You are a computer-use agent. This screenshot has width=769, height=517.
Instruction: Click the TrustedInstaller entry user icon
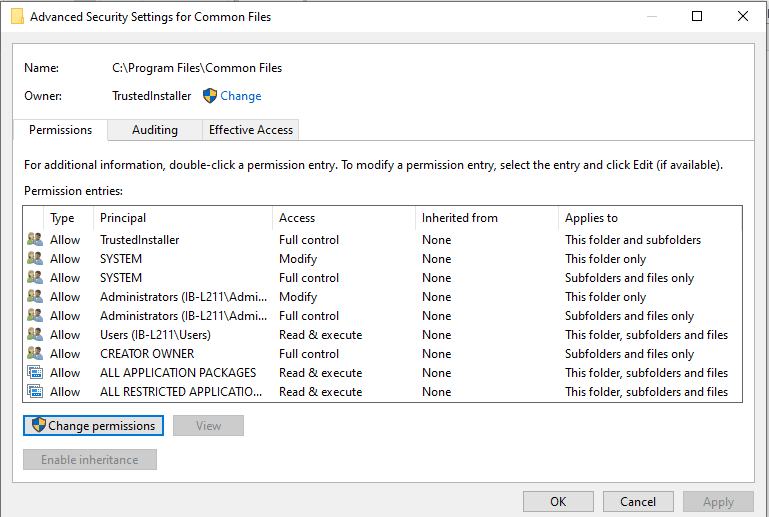point(35,240)
